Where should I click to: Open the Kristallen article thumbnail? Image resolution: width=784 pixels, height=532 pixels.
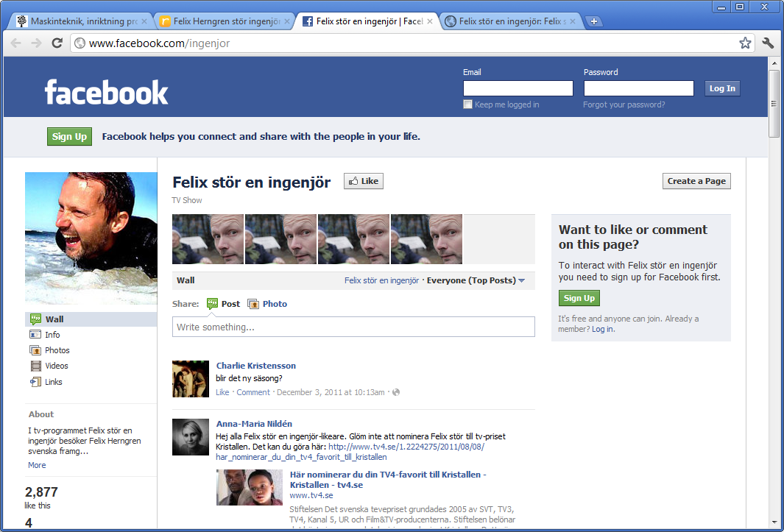click(250, 487)
